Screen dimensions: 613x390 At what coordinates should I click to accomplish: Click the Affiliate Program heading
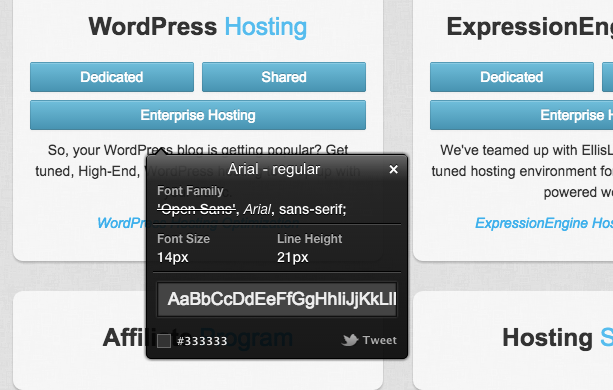198,338
